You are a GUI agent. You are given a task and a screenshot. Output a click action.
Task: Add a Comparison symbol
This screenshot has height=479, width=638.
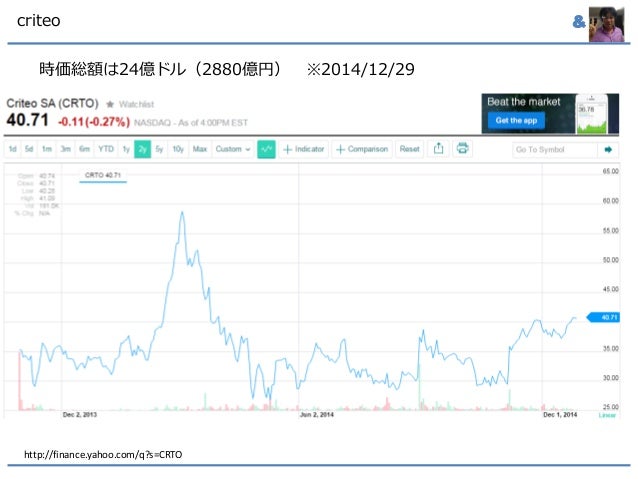pyautogui.click(x=362, y=149)
